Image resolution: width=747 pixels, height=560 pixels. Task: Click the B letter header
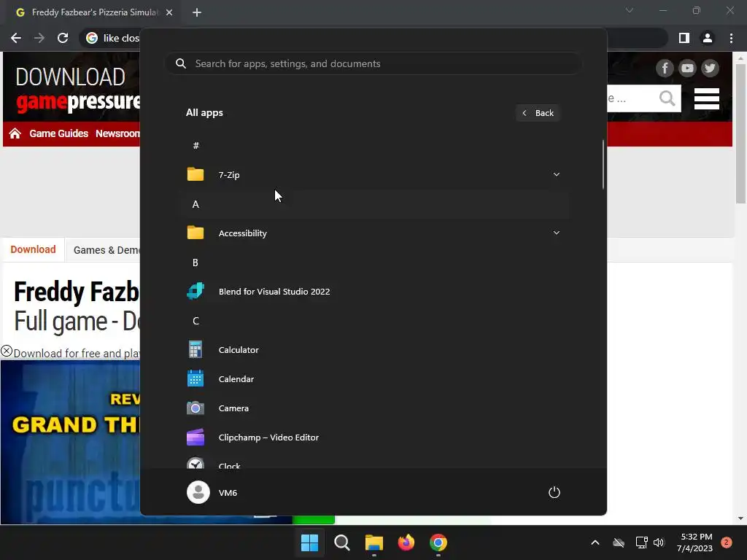[x=196, y=262]
